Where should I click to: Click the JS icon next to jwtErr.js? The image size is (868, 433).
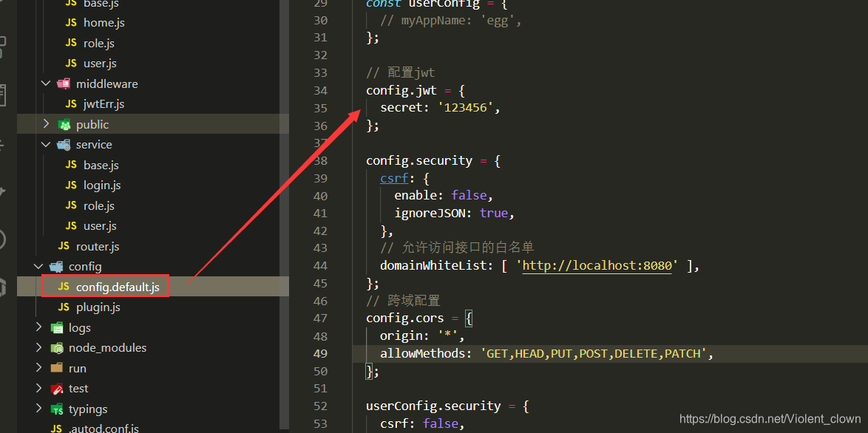[x=70, y=103]
